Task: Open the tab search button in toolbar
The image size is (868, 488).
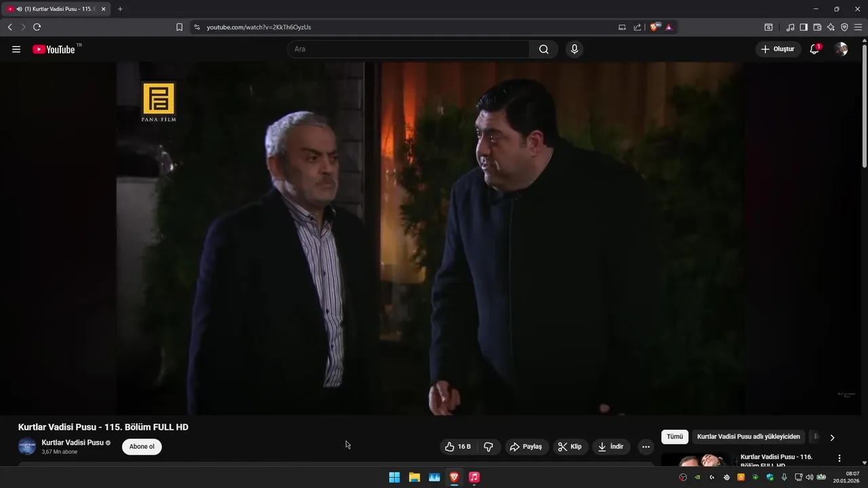Action: [768, 27]
